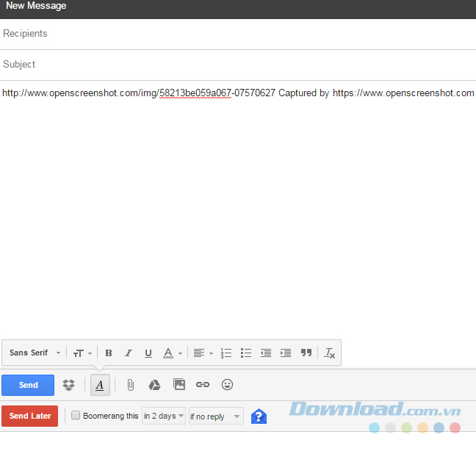Open the 'if no reply' dropdown
Image resolution: width=476 pixels, height=451 pixels.
[x=216, y=416]
